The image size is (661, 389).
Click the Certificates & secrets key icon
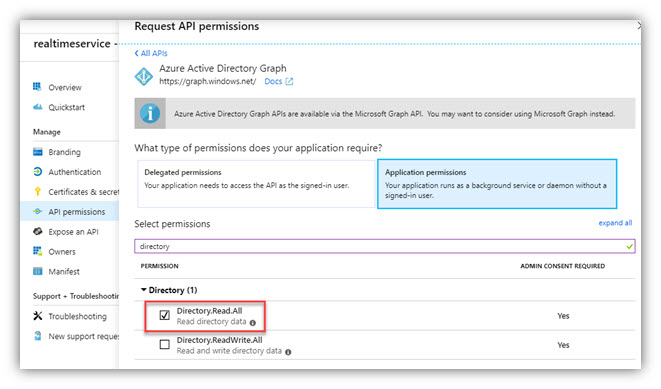pyautogui.click(x=38, y=192)
